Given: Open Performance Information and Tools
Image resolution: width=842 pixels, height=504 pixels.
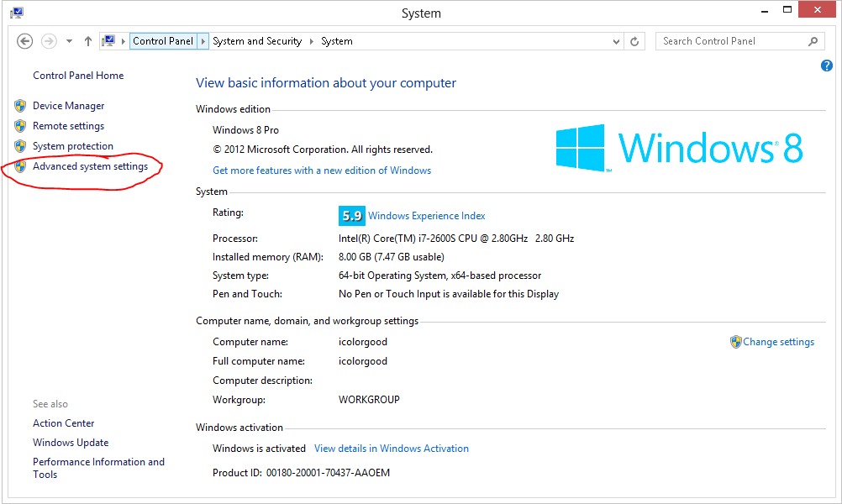Looking at the screenshot, I should point(99,468).
